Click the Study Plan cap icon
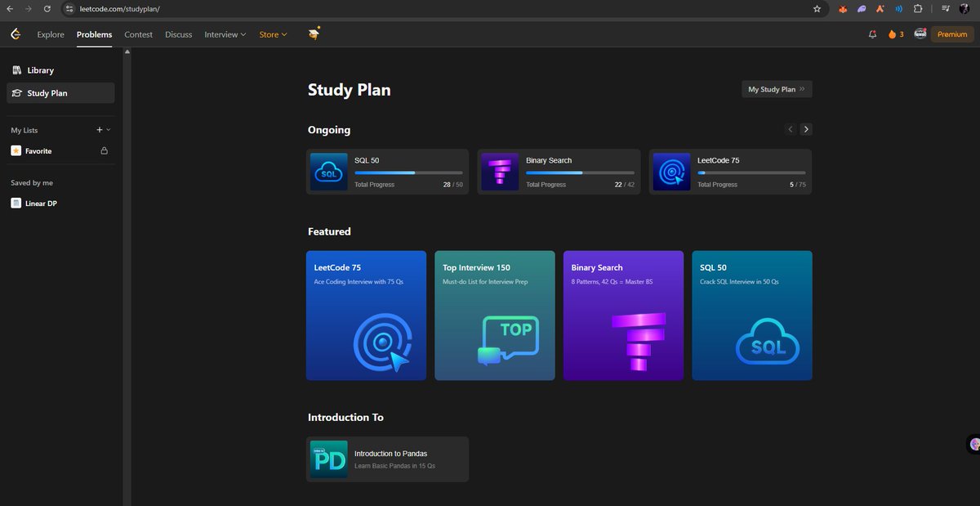 [x=17, y=93]
